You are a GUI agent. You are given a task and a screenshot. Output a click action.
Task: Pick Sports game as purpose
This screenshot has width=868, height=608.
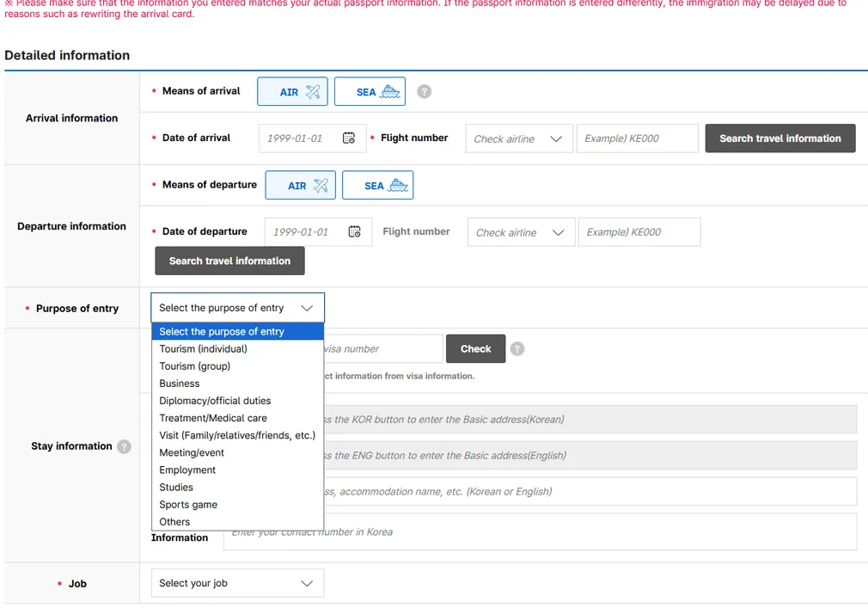tap(237, 505)
